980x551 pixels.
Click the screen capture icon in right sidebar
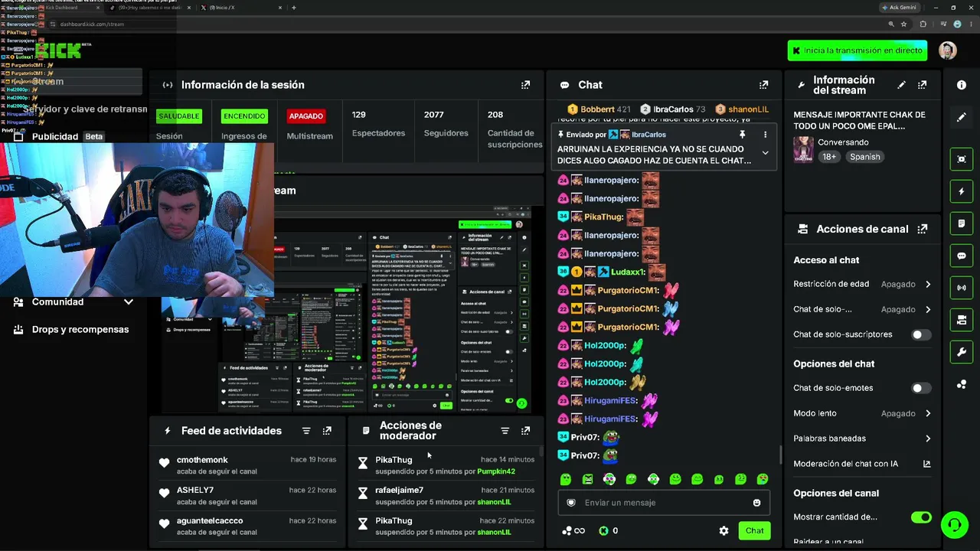[x=962, y=159]
